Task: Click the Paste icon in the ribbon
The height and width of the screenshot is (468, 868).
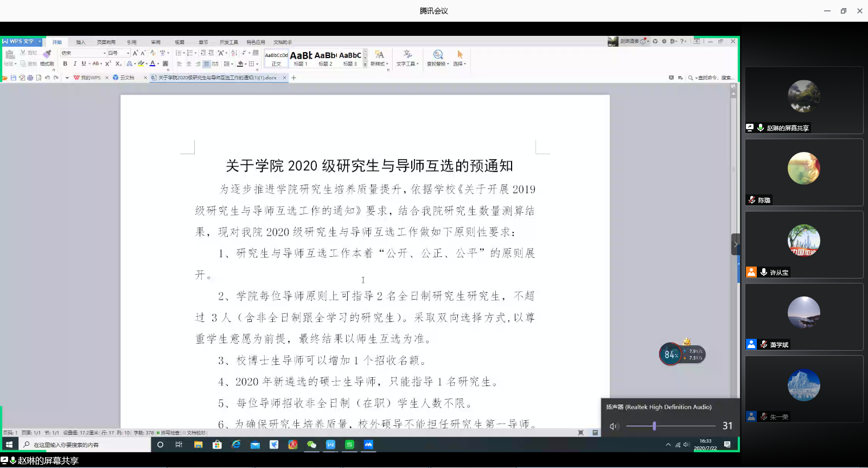Action: pos(10,54)
